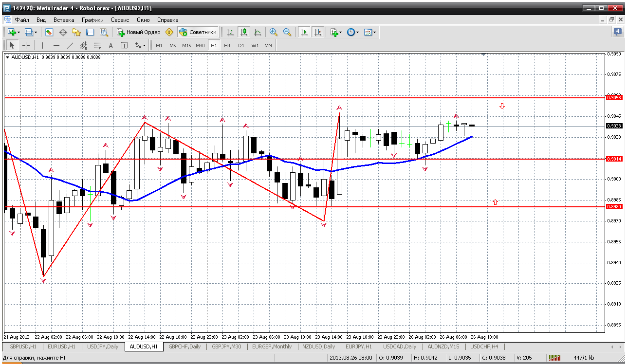This screenshot has height=364, width=627.
Task: Zoom out of the chart
Action: click(x=287, y=32)
